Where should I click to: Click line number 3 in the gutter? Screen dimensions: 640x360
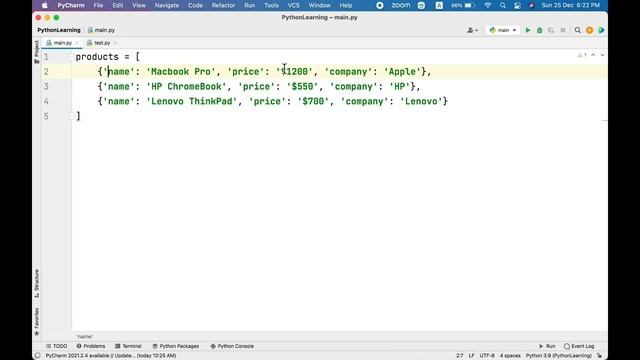pos(46,87)
